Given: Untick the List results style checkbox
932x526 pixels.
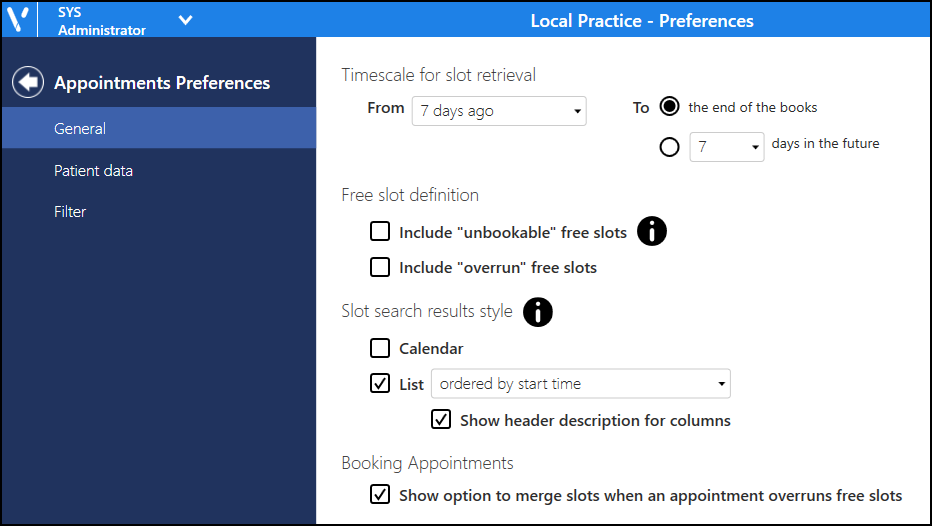Looking at the screenshot, I should coord(380,383).
